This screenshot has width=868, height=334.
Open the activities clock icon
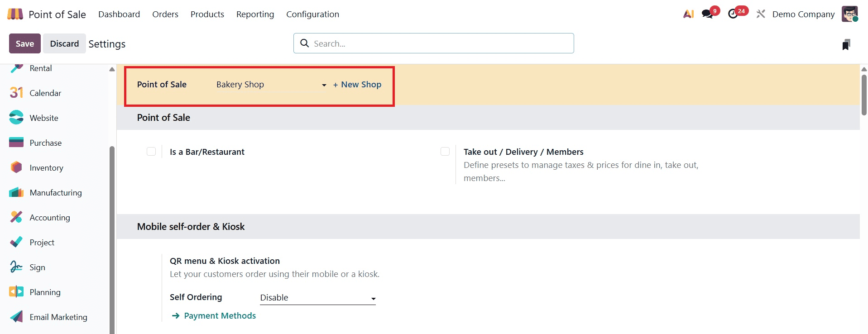click(x=733, y=14)
